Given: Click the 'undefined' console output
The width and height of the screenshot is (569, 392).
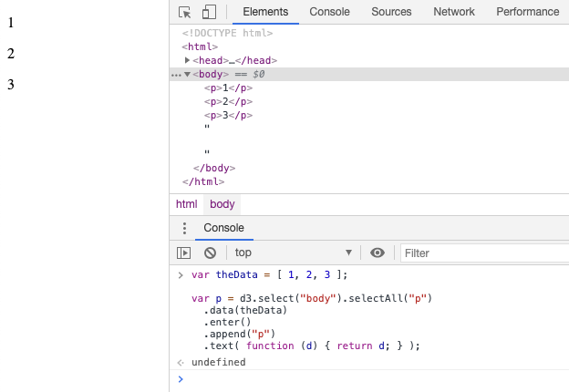Looking at the screenshot, I should point(219,362).
